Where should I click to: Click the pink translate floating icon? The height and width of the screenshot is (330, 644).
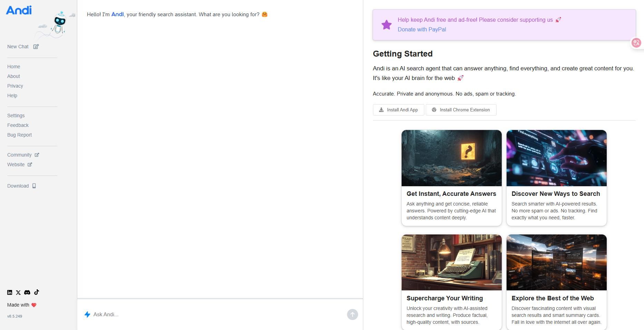click(636, 43)
